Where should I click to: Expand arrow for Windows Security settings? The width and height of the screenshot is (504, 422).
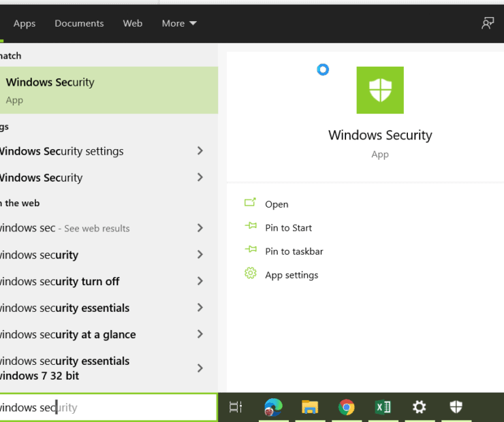coord(200,150)
